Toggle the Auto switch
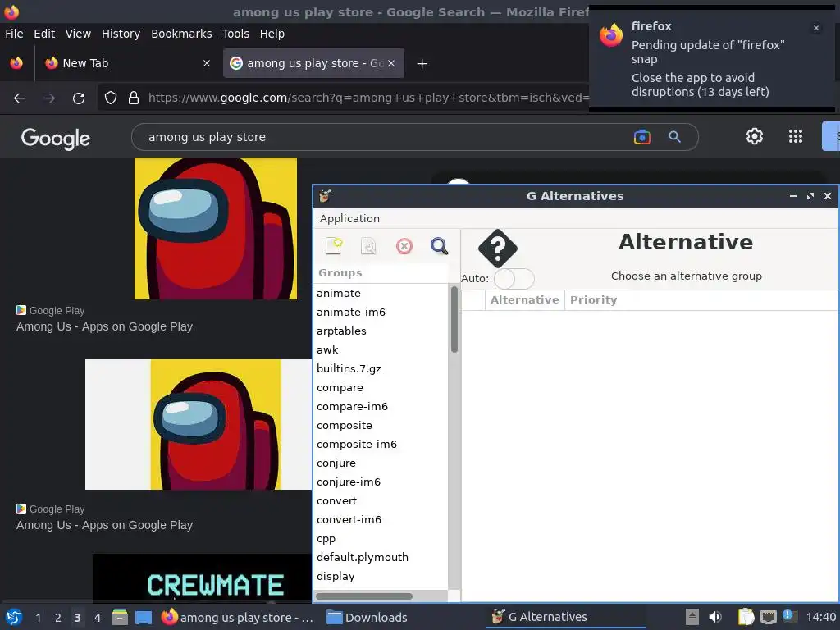This screenshot has height=630, width=840. click(x=514, y=279)
